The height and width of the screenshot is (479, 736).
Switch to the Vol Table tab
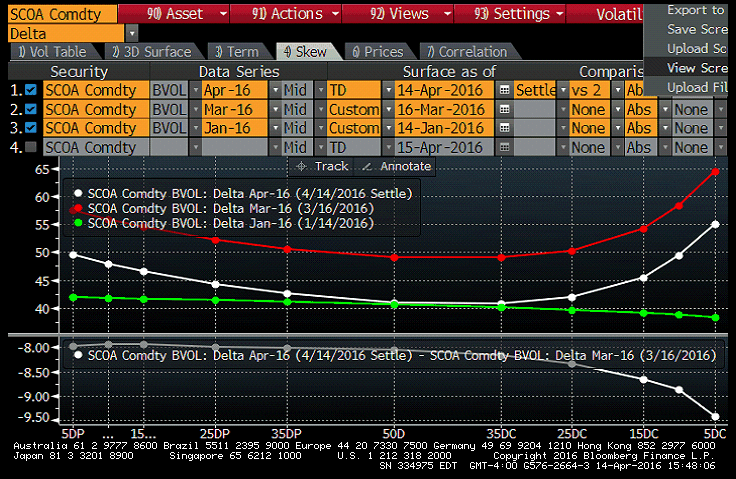[x=52, y=51]
